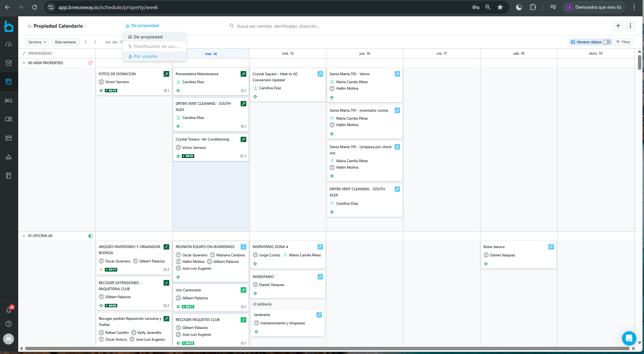Open the tasks checkbox icon in sidebar

click(x=8, y=63)
